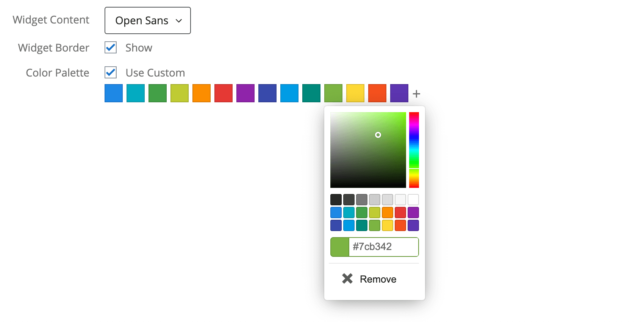
Task: Click the orange swatch in the palette row
Action: pyautogui.click(x=202, y=93)
